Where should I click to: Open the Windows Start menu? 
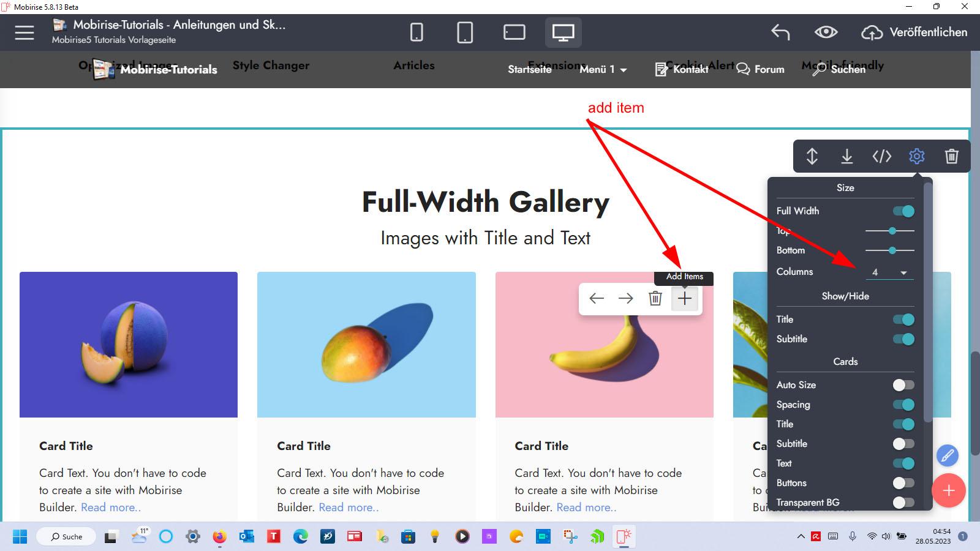coord(20,537)
